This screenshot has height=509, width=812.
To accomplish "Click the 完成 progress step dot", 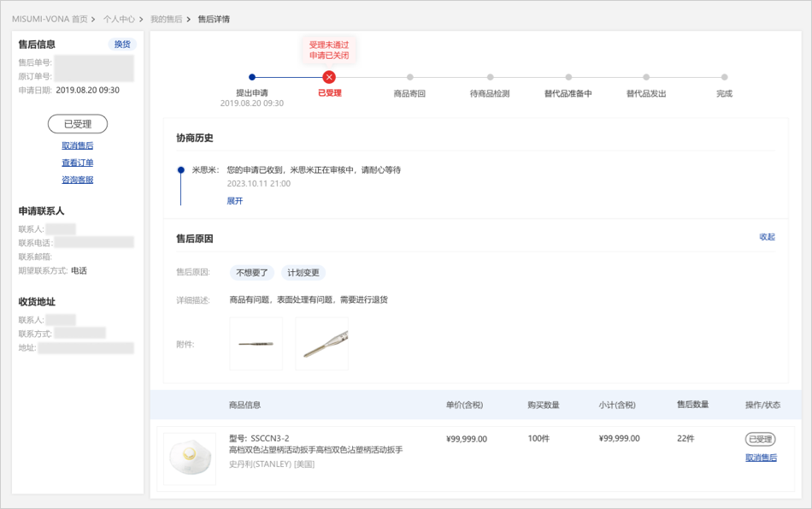I will point(724,78).
